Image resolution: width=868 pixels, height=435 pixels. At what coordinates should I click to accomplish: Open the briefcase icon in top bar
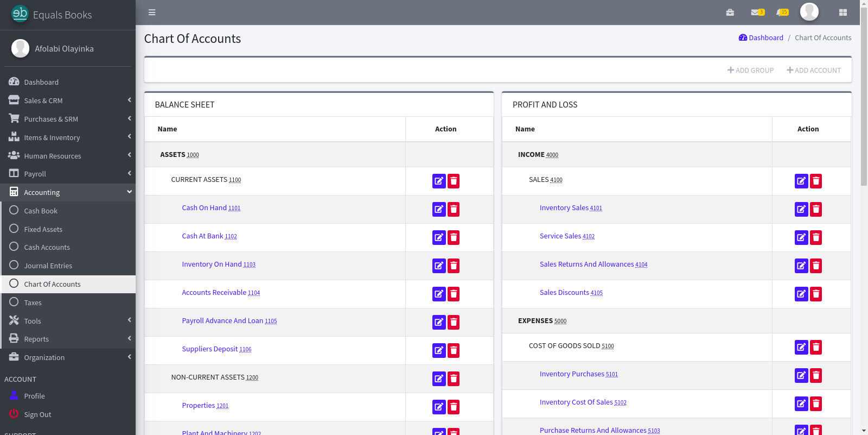730,12
